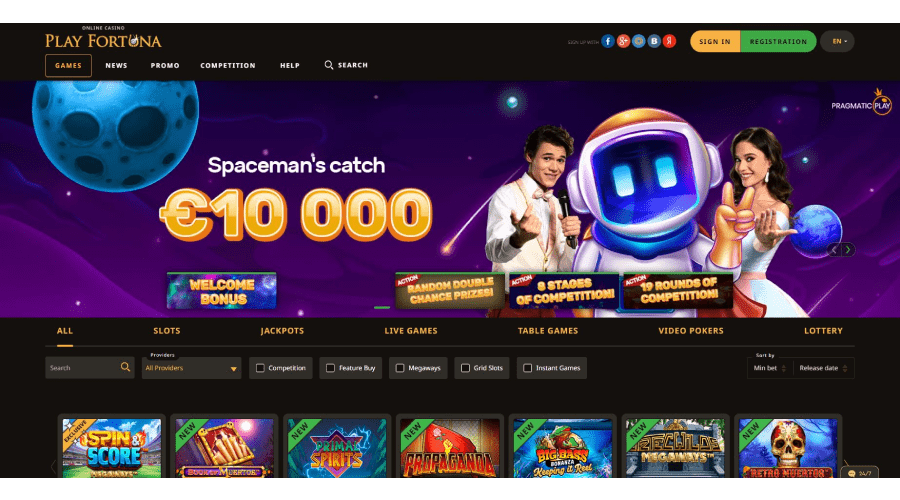Sort games by Release date
This screenshot has width=900, height=500.
tap(823, 368)
